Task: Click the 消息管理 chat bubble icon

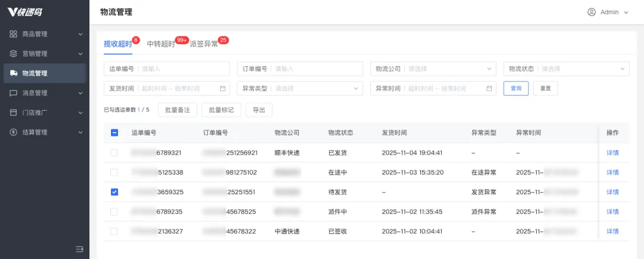Action: tap(13, 93)
